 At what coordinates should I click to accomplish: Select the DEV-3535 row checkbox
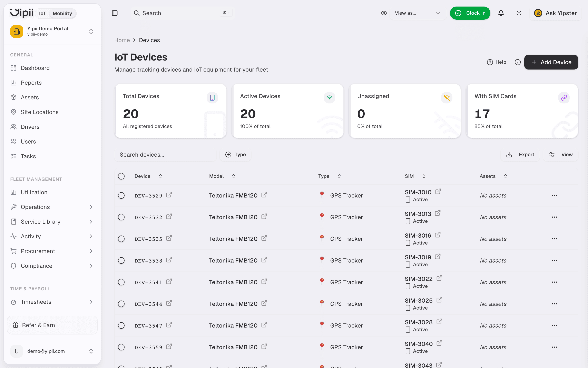[121, 239]
